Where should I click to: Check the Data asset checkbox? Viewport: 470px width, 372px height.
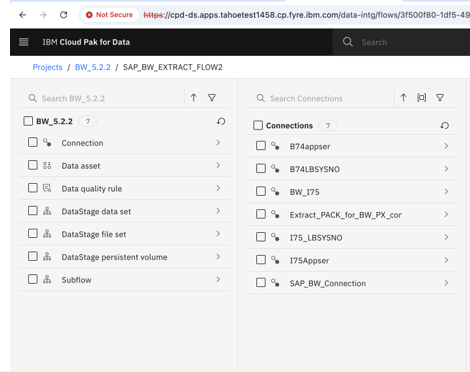click(x=33, y=165)
